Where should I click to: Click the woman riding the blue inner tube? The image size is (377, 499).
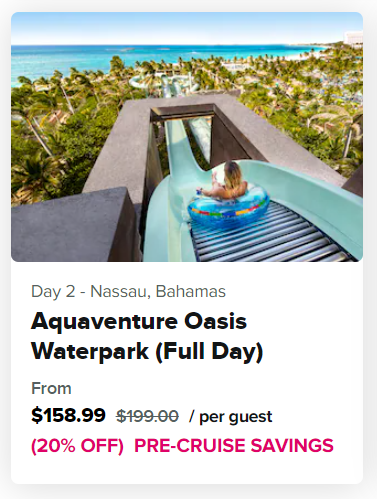[x=227, y=182]
